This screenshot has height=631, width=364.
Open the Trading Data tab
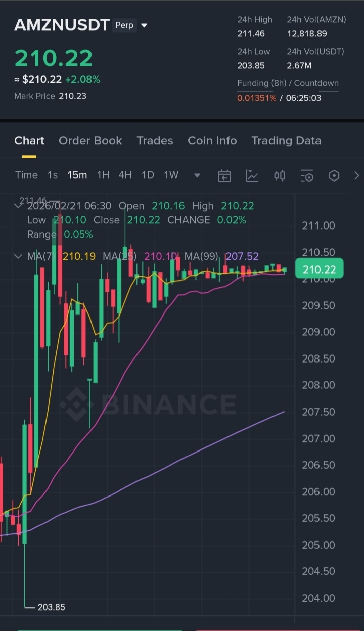coord(286,141)
